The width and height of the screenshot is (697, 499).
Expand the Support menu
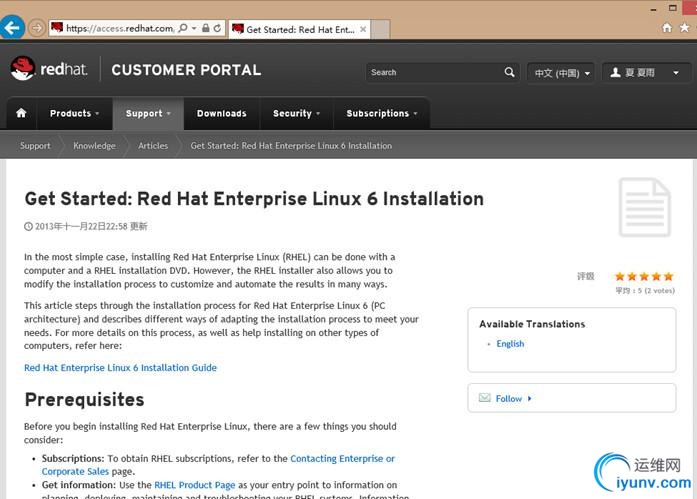click(148, 113)
